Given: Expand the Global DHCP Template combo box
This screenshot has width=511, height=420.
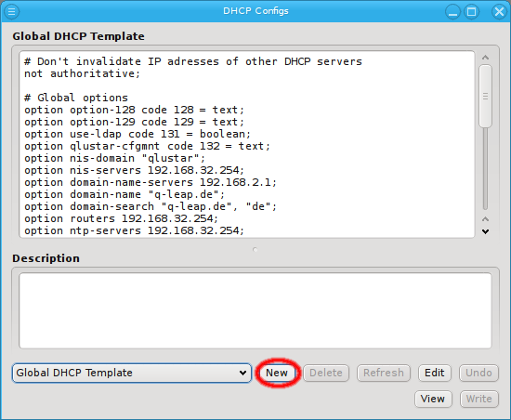Looking at the screenshot, I should (x=132, y=373).
